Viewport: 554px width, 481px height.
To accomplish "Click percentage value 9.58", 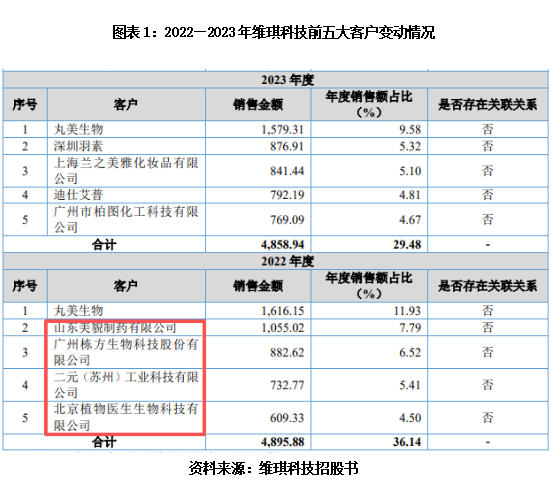I will coord(410,130).
